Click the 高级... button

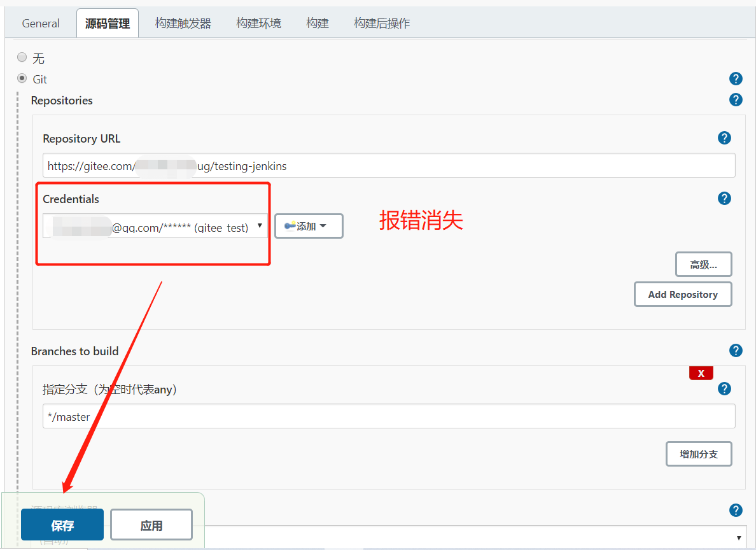[703, 264]
